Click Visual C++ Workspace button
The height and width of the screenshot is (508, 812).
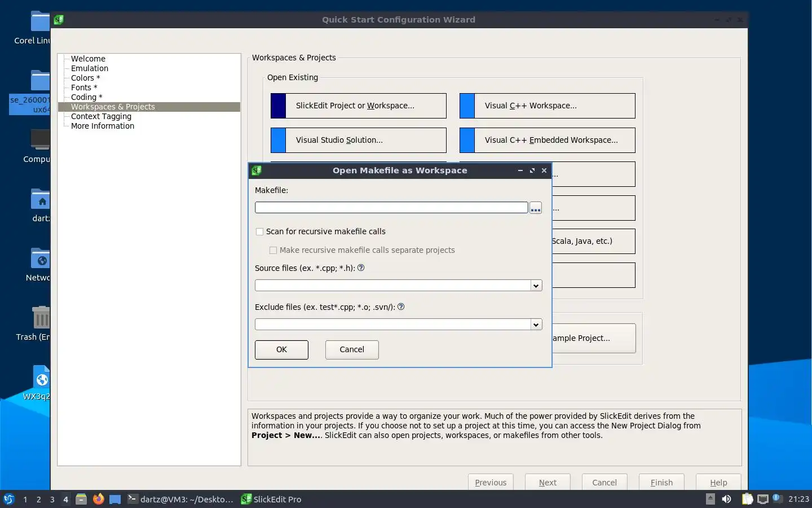point(548,106)
